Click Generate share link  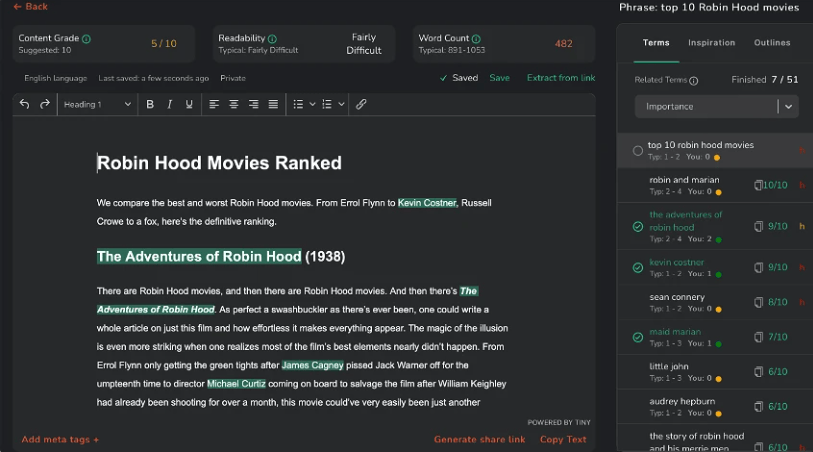click(x=479, y=439)
